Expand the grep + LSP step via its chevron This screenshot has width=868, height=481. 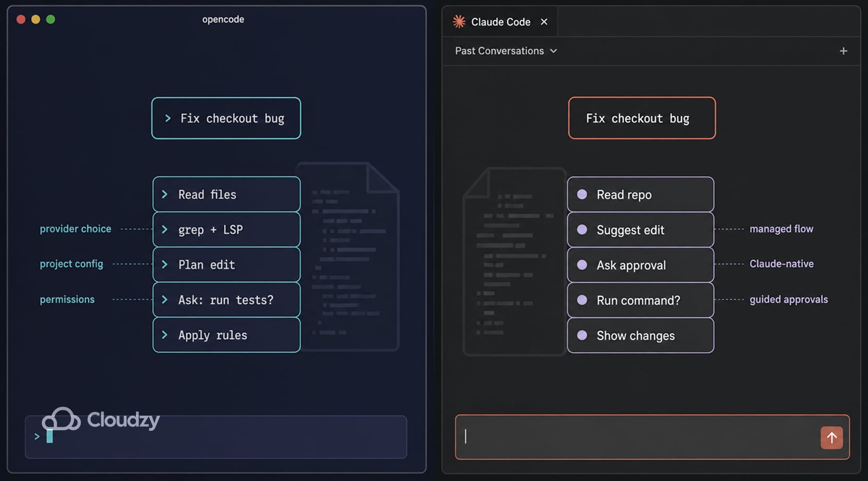click(x=165, y=230)
